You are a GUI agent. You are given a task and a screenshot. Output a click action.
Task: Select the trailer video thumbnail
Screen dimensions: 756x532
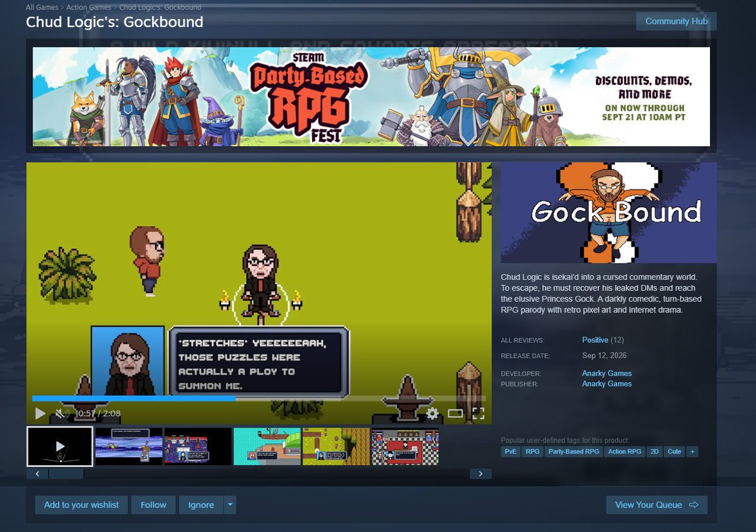(60, 446)
